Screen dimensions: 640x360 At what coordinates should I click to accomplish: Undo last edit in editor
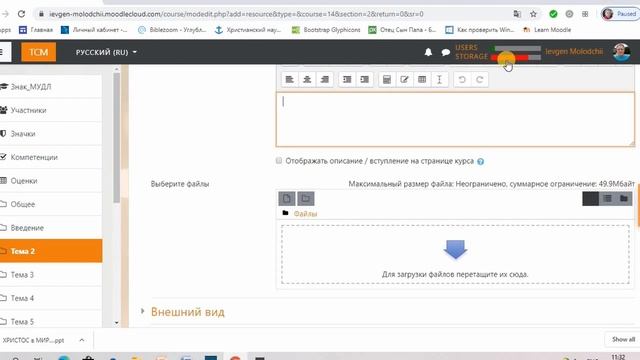[462, 80]
